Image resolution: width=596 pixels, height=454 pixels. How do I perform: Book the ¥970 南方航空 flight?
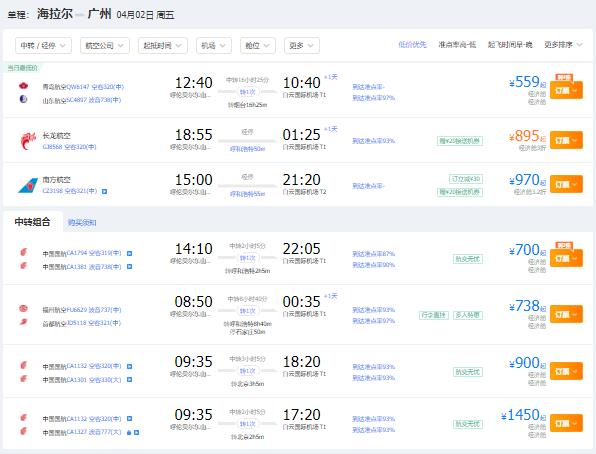click(566, 184)
